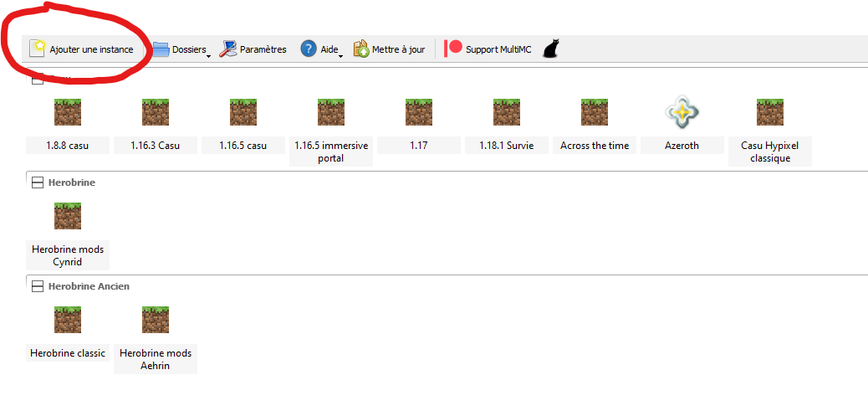Expand the Aide help dropdown
The image size is (868, 416).
pyautogui.click(x=340, y=55)
